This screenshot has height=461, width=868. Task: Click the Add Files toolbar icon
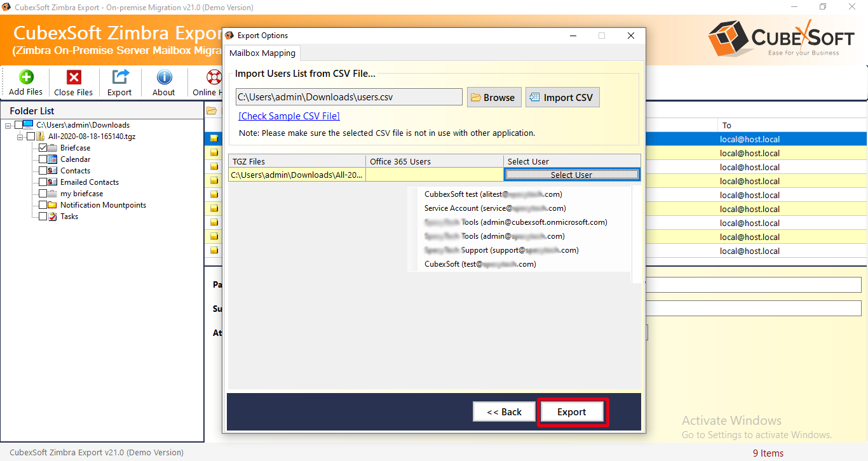(x=26, y=77)
